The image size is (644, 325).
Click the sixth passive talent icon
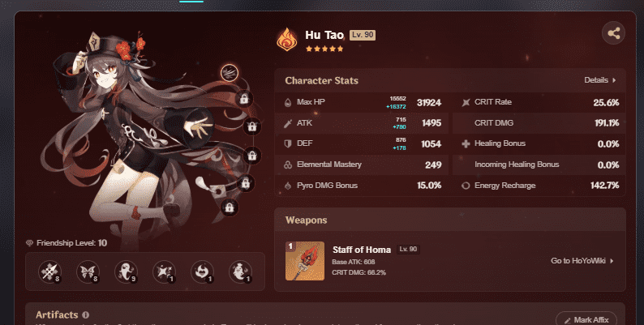[x=240, y=272]
